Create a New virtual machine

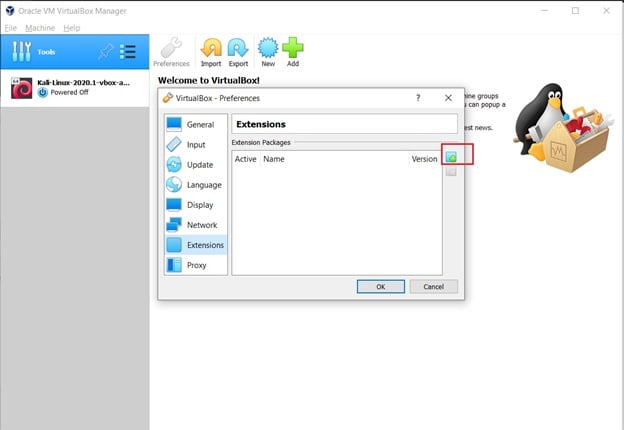(x=268, y=52)
